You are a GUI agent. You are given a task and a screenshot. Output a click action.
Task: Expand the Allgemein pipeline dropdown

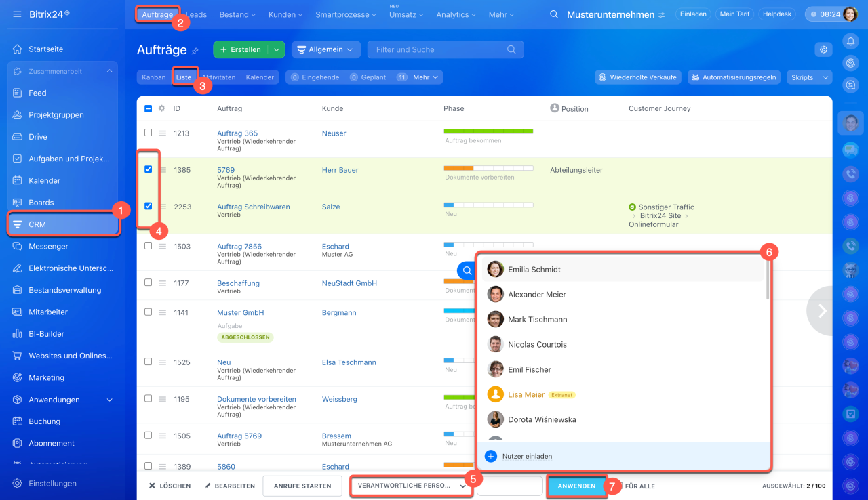326,49
